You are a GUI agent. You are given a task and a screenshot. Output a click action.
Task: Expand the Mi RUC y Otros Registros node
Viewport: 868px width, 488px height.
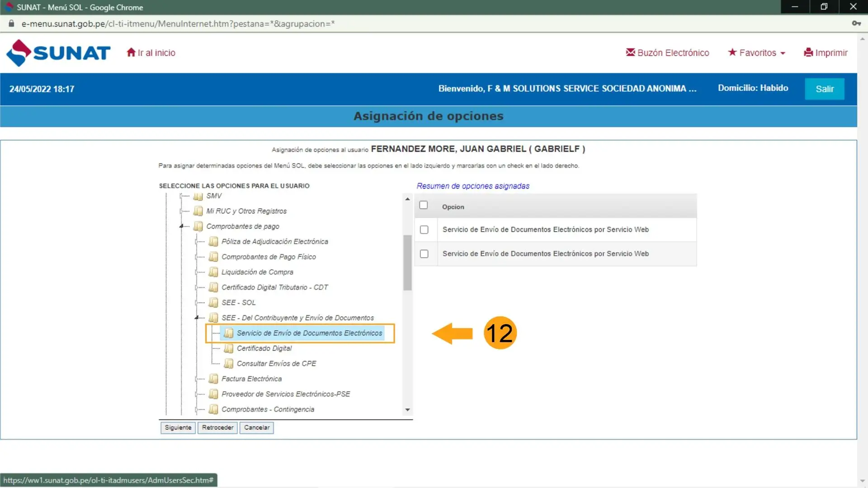tap(181, 211)
